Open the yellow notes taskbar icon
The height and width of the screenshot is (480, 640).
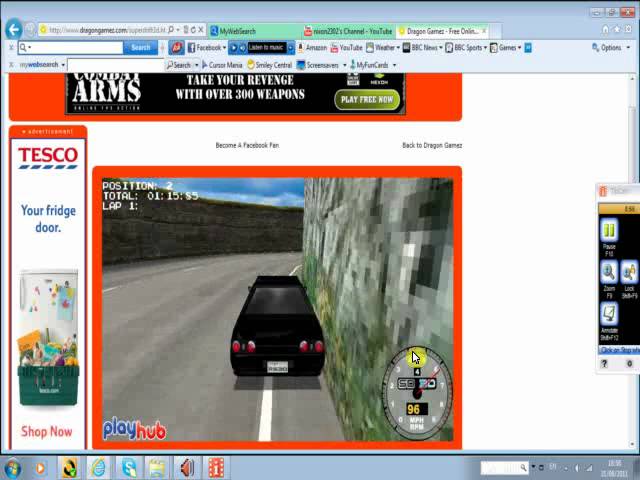point(157,468)
